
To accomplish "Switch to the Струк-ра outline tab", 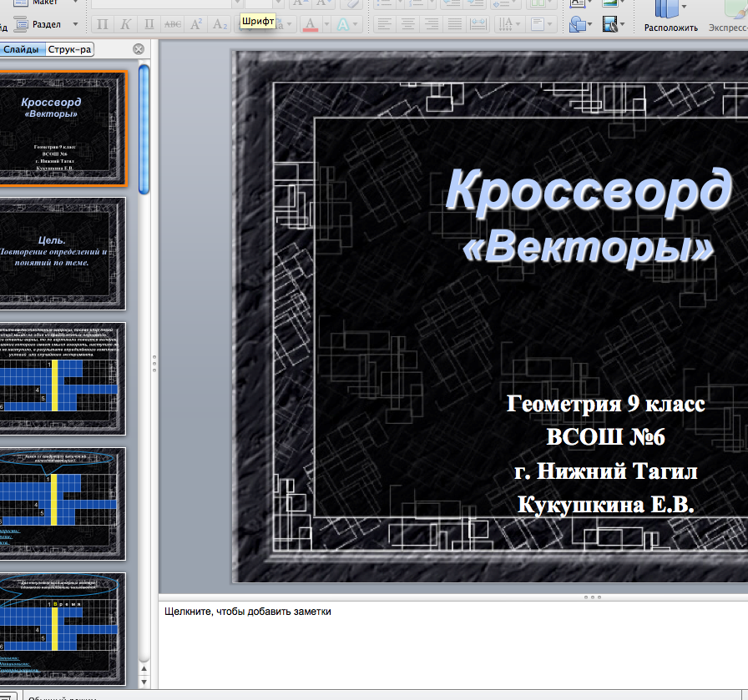I will [69, 50].
